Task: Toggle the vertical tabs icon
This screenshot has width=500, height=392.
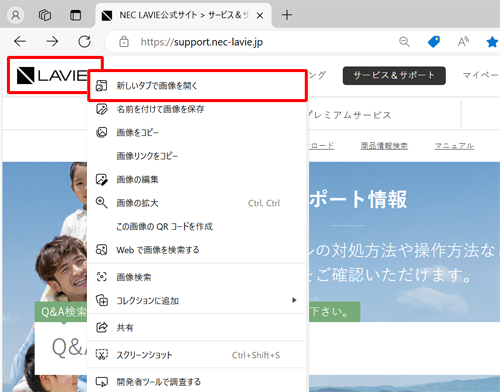Action: 75,15
